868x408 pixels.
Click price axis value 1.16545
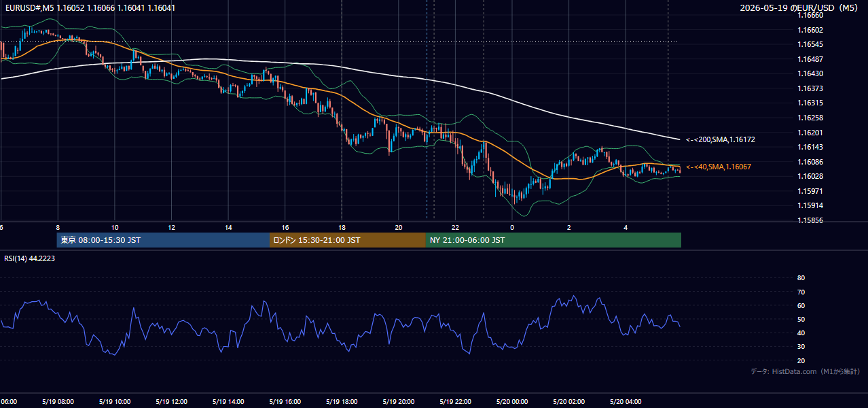[x=810, y=44]
